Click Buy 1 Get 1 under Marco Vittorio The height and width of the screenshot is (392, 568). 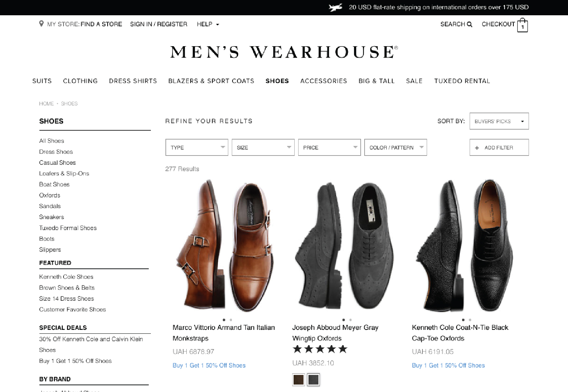(x=209, y=365)
